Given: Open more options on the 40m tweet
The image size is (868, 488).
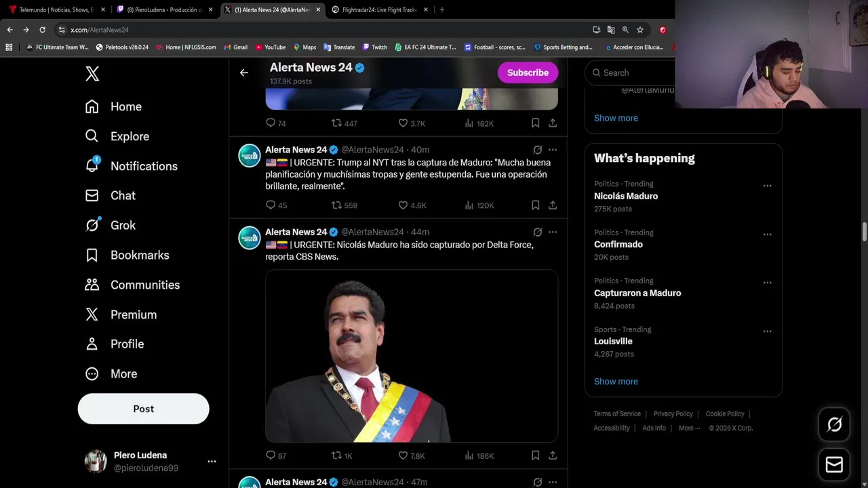Looking at the screenshot, I should click(553, 150).
